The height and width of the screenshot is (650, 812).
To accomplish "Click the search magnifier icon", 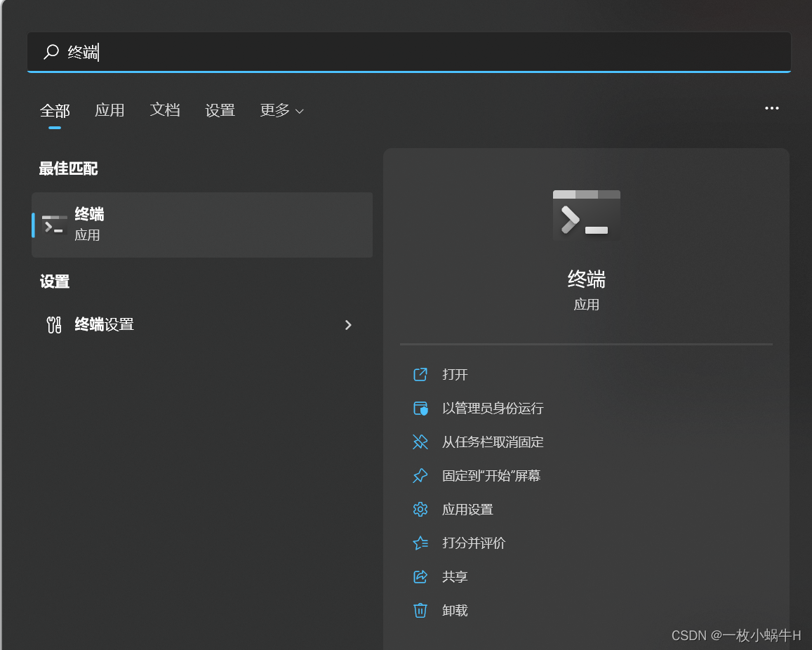I will coord(51,52).
